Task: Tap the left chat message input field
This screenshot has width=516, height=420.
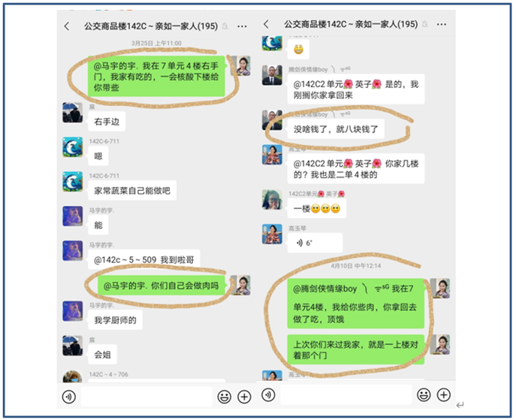Action: pos(146,397)
